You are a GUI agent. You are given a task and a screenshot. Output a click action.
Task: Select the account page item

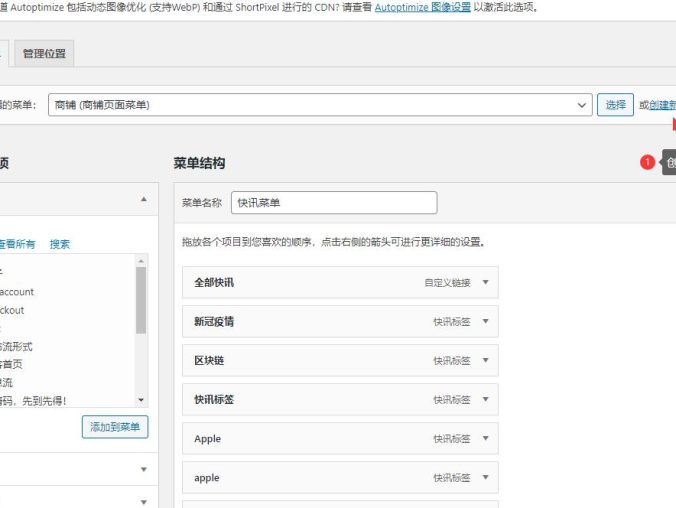click(17, 292)
